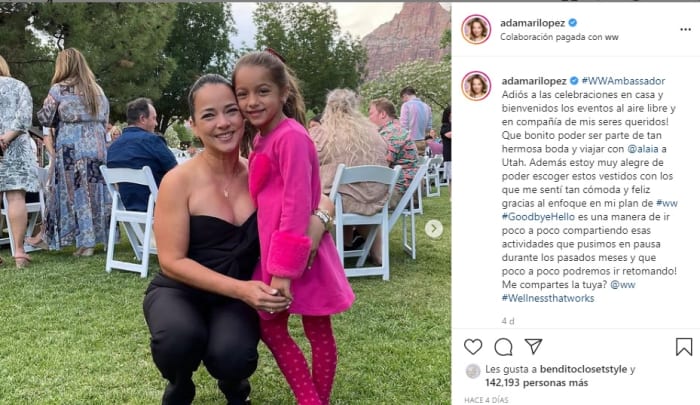The width and height of the screenshot is (700, 405).
Task: Go to the next photo with carousel arrow
Action: (x=433, y=229)
